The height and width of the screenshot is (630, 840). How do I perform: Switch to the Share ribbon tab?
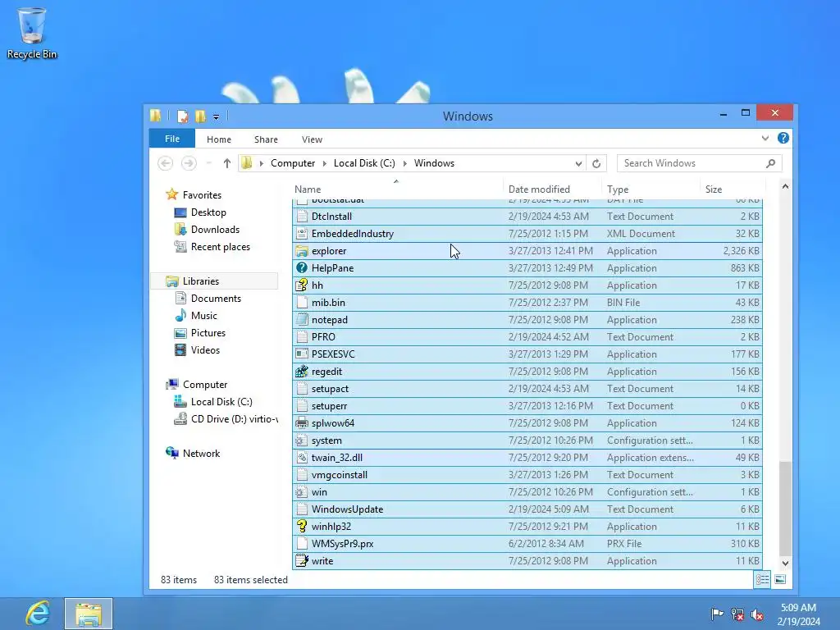coord(266,139)
